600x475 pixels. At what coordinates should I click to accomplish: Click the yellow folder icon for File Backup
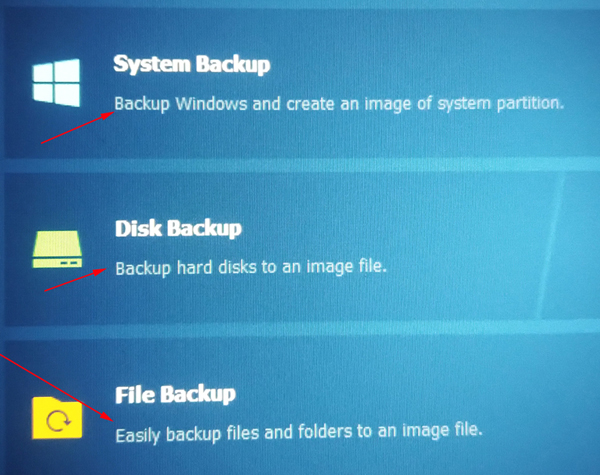tap(57, 418)
